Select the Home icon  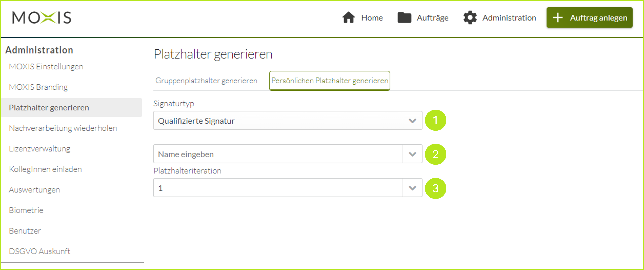click(x=349, y=17)
